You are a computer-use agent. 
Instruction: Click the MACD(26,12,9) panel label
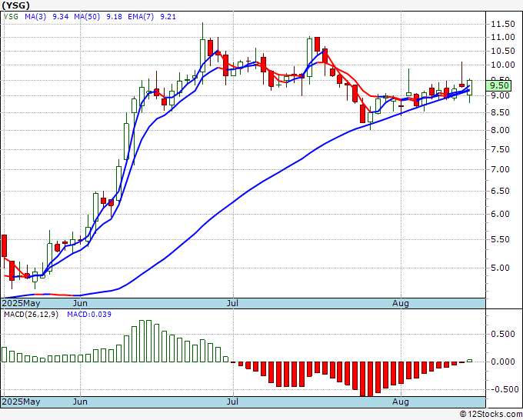pos(31,315)
